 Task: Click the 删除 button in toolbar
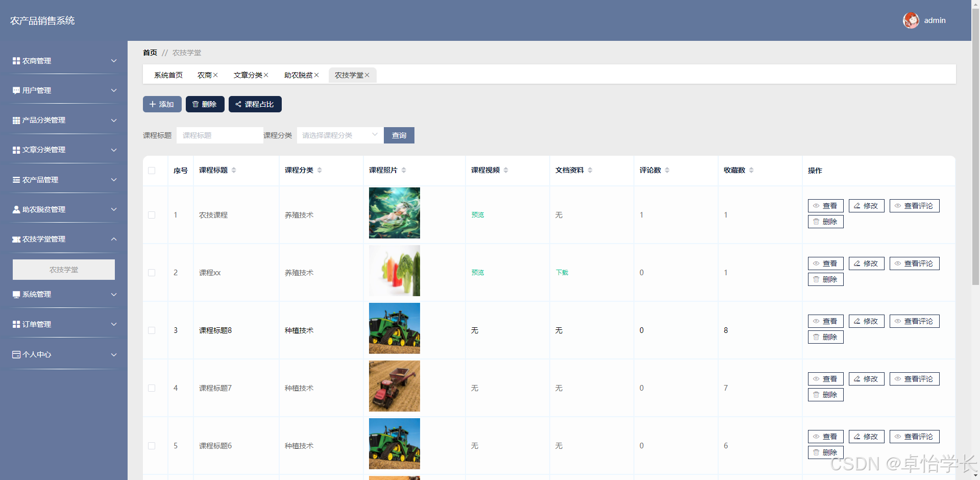[205, 104]
